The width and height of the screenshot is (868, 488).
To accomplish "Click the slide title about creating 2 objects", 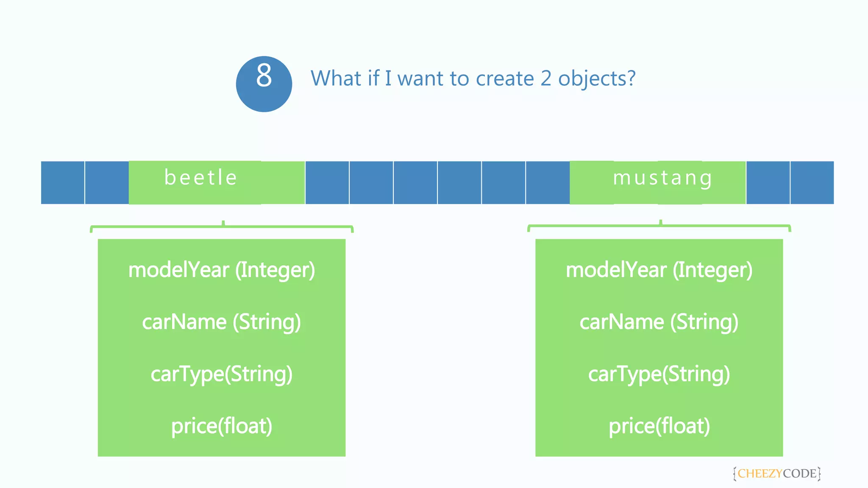I will tap(473, 78).
